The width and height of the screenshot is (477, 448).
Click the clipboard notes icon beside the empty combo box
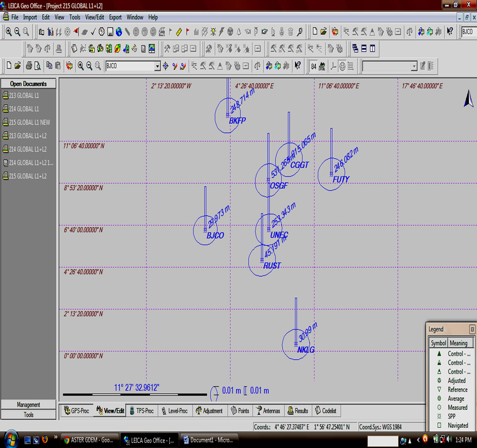[422, 66]
